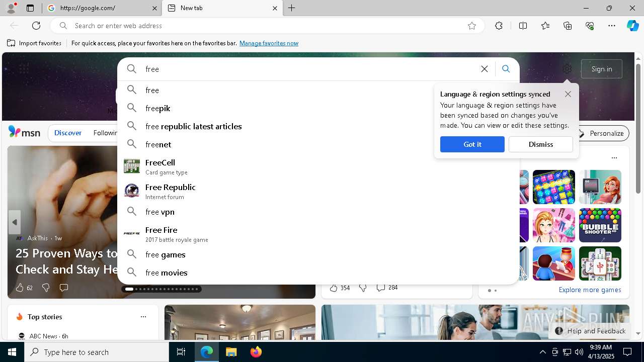644x362 pixels.
Task: Go to previous carousel story arrow
Action: pos(15,222)
